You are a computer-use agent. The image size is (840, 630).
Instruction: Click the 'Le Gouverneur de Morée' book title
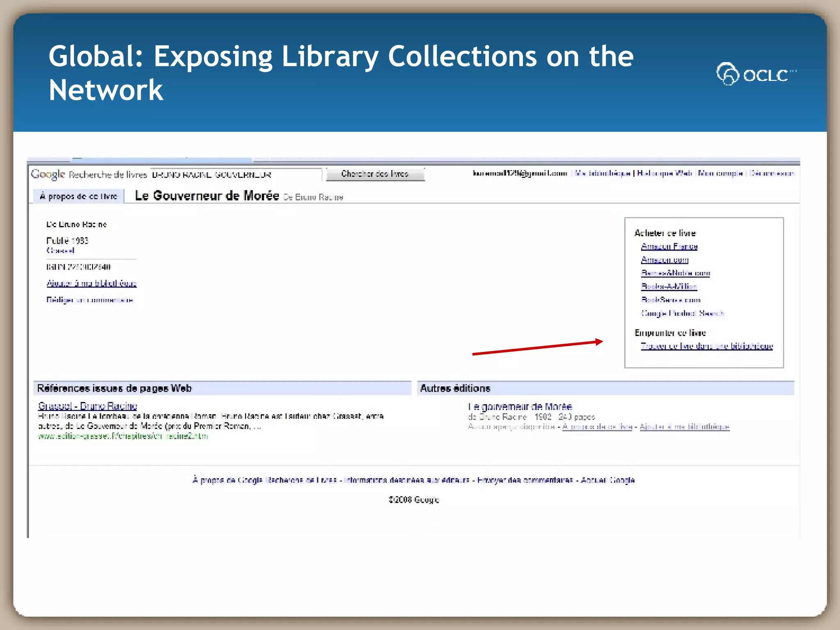coord(207,196)
